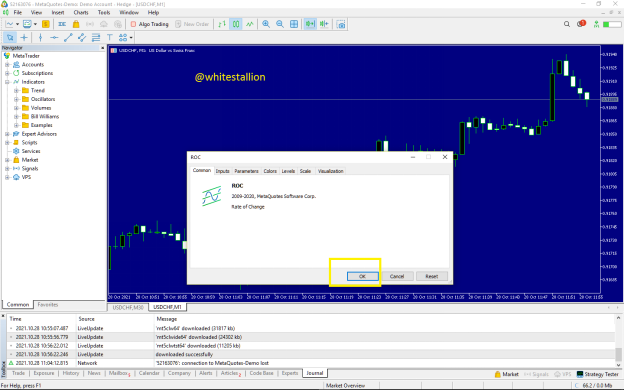This screenshot has width=624, height=390.
Task: Click the New Order button
Action: (192, 24)
